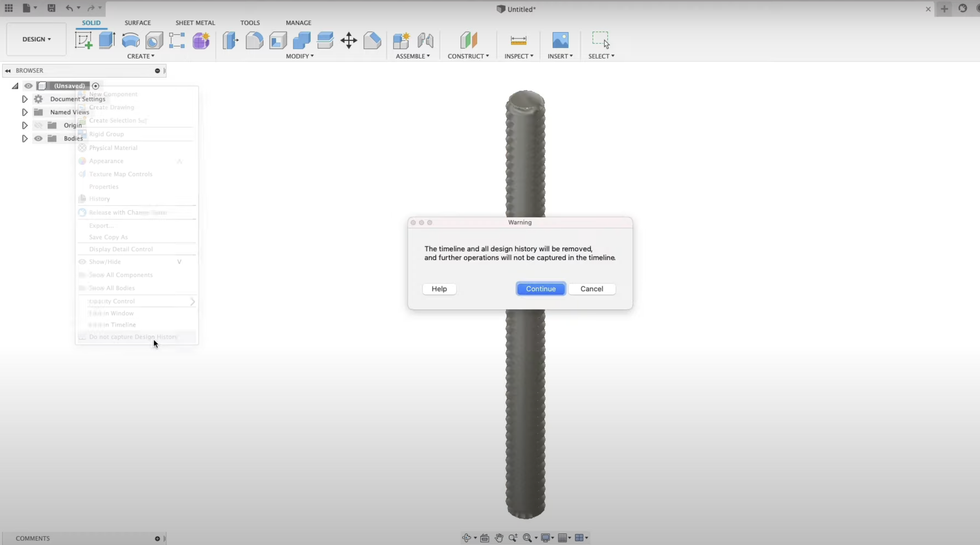Click the Look At icon
980x545 pixels.
(x=485, y=537)
